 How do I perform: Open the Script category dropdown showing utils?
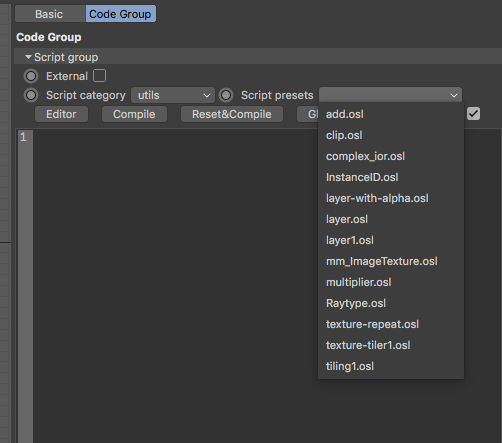click(x=173, y=95)
